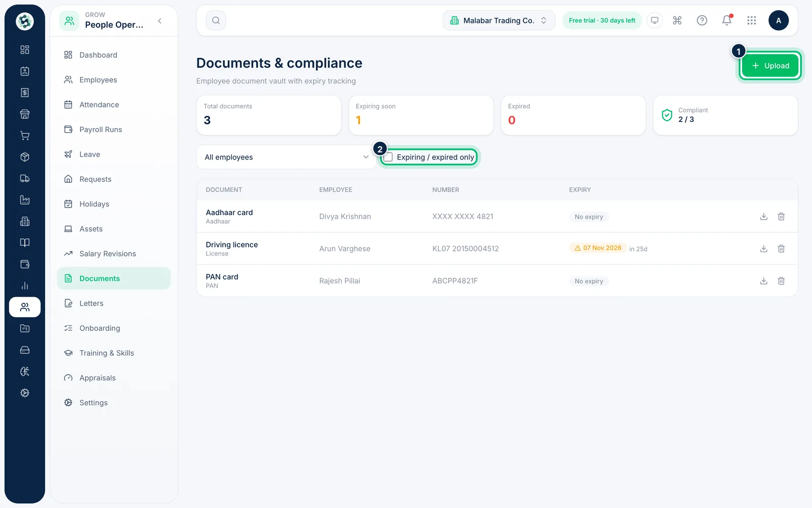Click the open book icon in left rail
Image resolution: width=812 pixels, height=508 pixels.
click(x=24, y=243)
